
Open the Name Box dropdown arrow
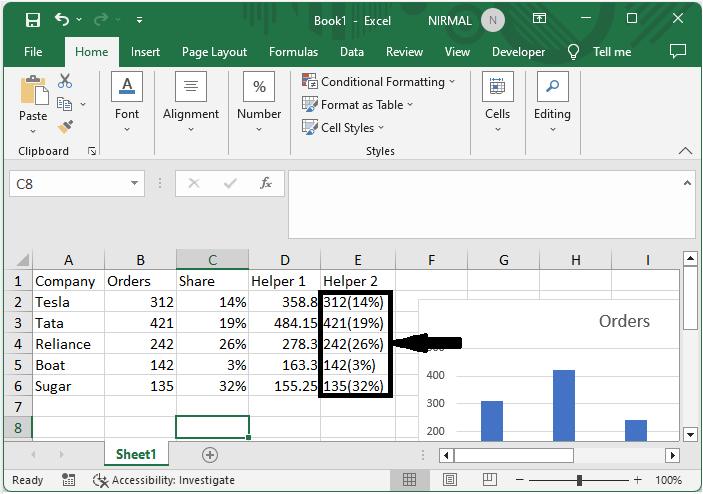(136, 184)
